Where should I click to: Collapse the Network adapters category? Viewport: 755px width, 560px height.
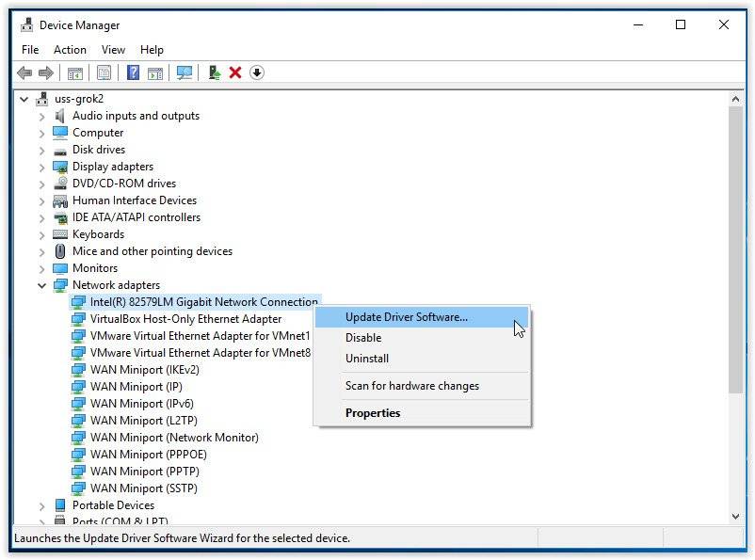pyautogui.click(x=41, y=285)
